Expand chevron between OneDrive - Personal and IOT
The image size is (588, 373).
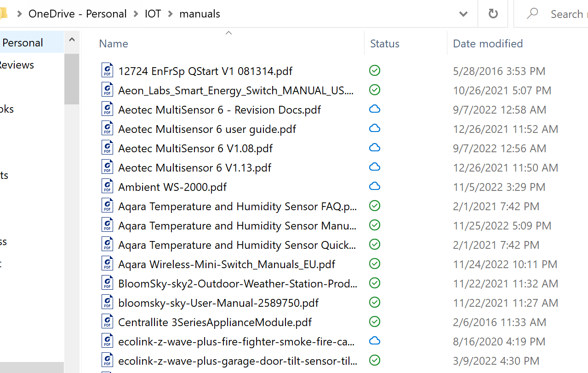tap(136, 14)
